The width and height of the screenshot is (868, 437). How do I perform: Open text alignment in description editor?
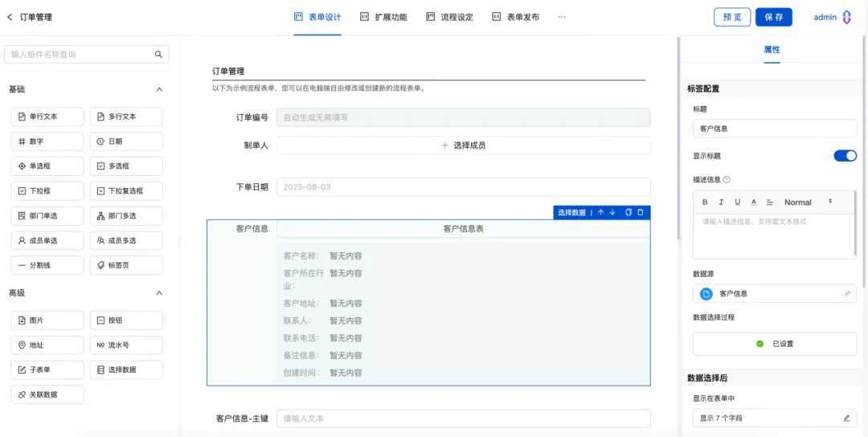click(769, 202)
